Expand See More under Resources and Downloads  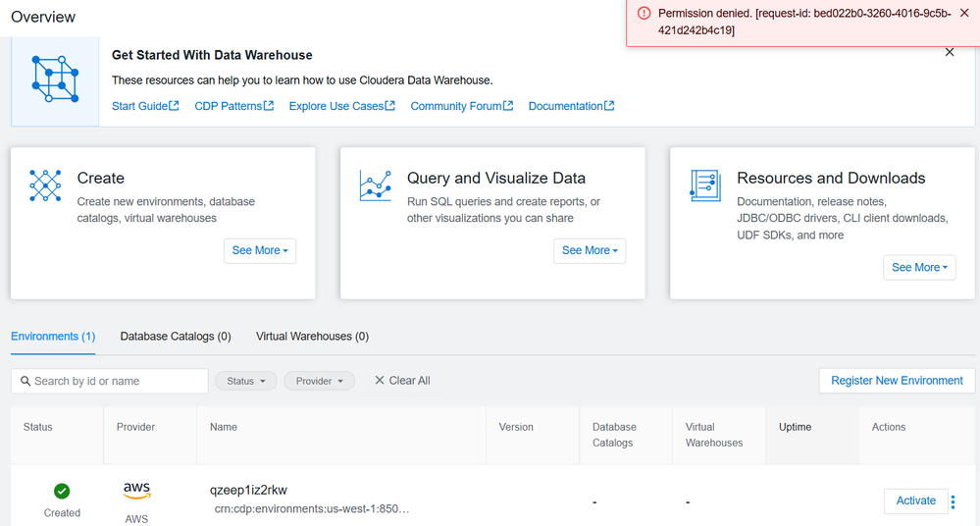click(919, 268)
